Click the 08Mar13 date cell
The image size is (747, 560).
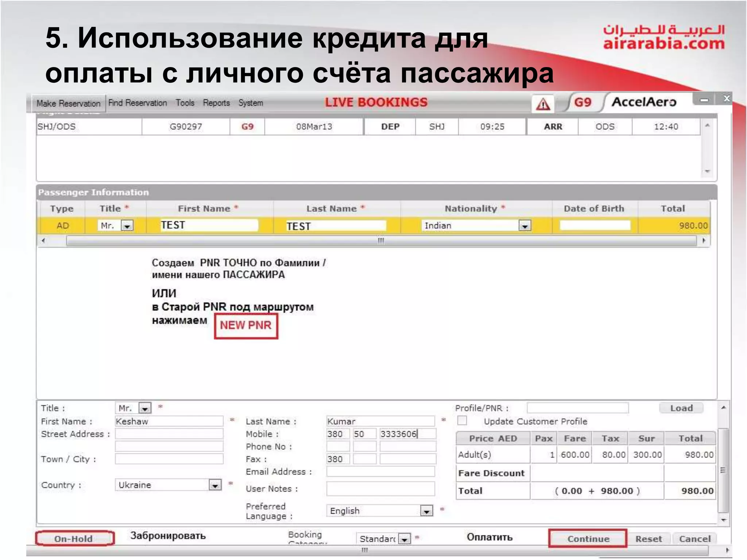click(314, 127)
